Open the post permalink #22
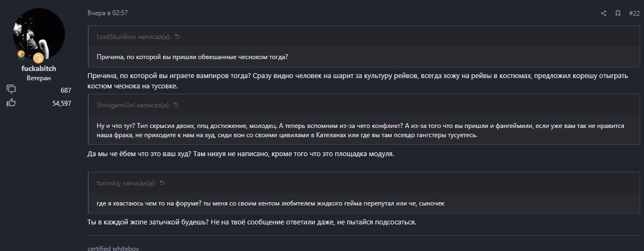644x251 pixels. tap(634, 13)
